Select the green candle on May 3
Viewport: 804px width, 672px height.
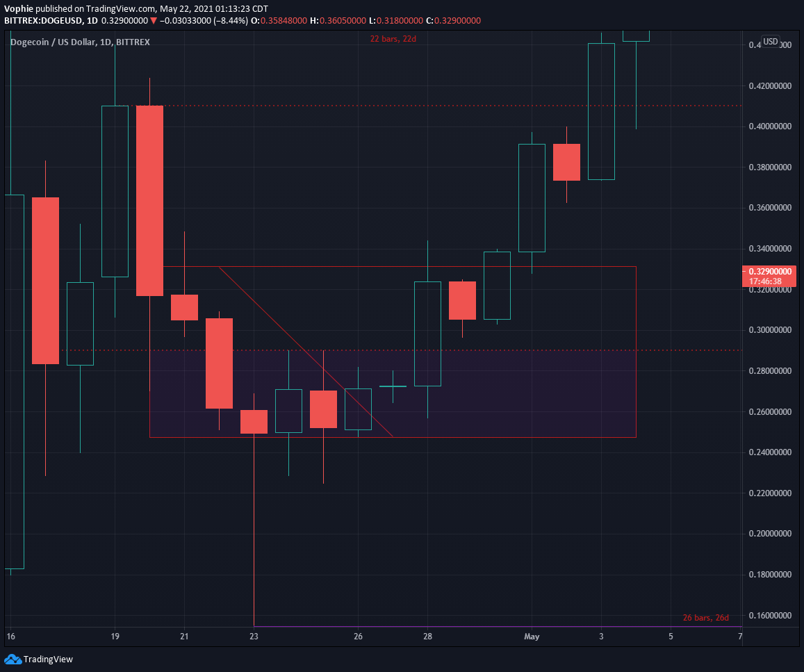tap(602, 112)
